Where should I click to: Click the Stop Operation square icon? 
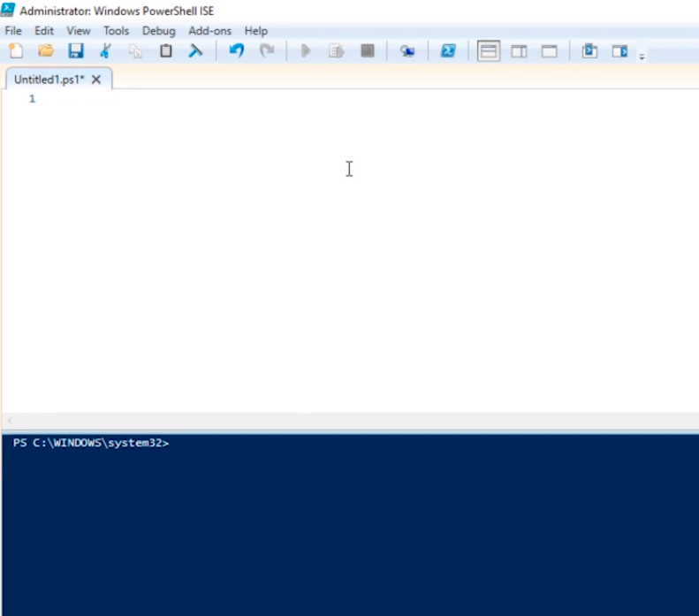[x=368, y=50]
